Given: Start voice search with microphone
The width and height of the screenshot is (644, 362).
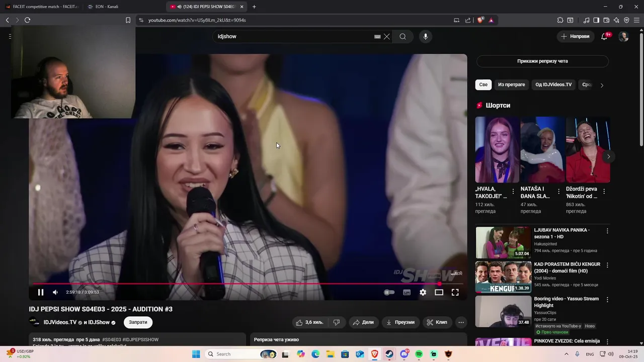Looking at the screenshot, I should (425, 36).
